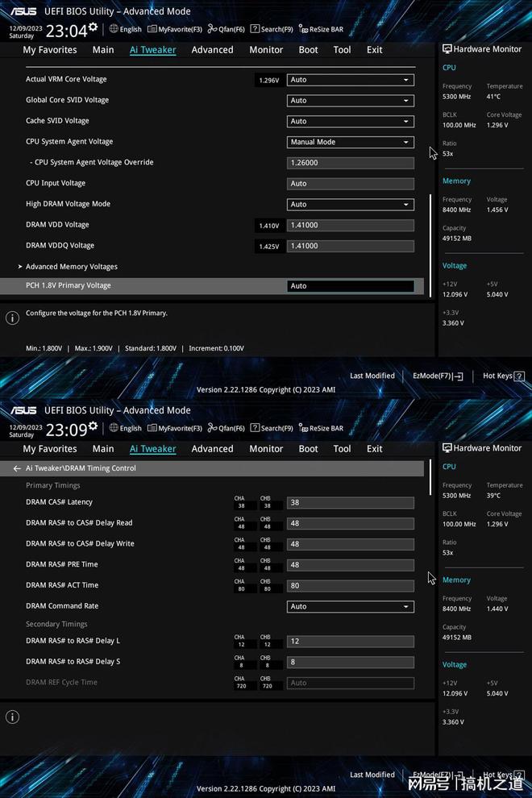532x798 pixels.
Task: Open CPU System Agent Voltage Manual Mode dropdown
Action: point(351,143)
